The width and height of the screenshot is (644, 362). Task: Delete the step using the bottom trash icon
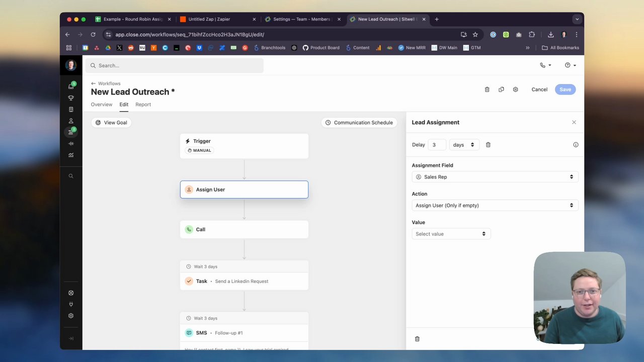coord(417,339)
